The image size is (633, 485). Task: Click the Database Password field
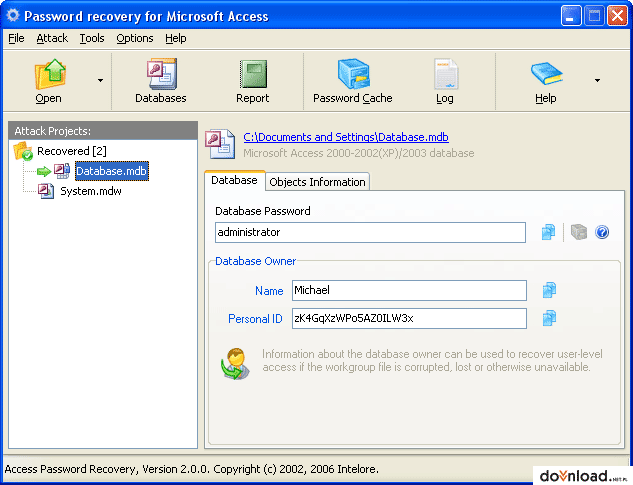370,232
